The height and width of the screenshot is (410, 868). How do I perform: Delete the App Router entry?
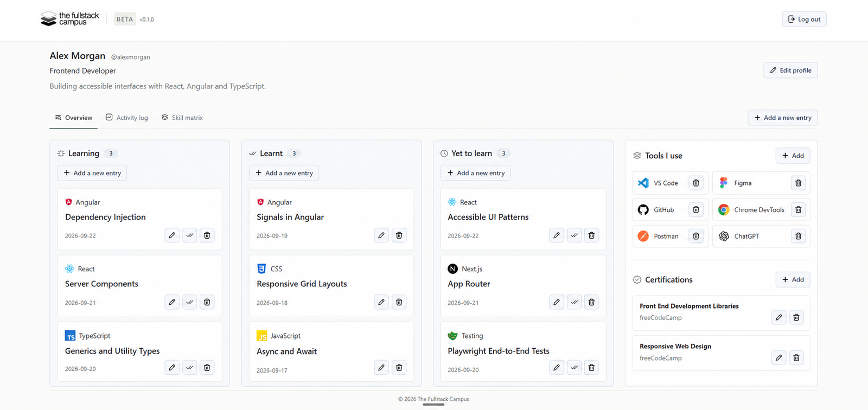(x=591, y=302)
